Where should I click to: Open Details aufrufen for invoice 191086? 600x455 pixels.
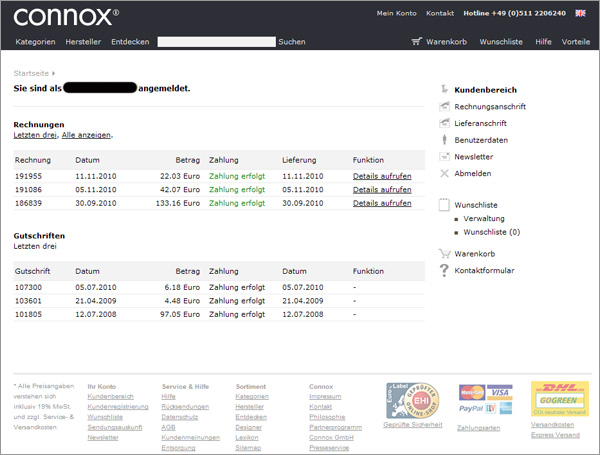pyautogui.click(x=382, y=189)
